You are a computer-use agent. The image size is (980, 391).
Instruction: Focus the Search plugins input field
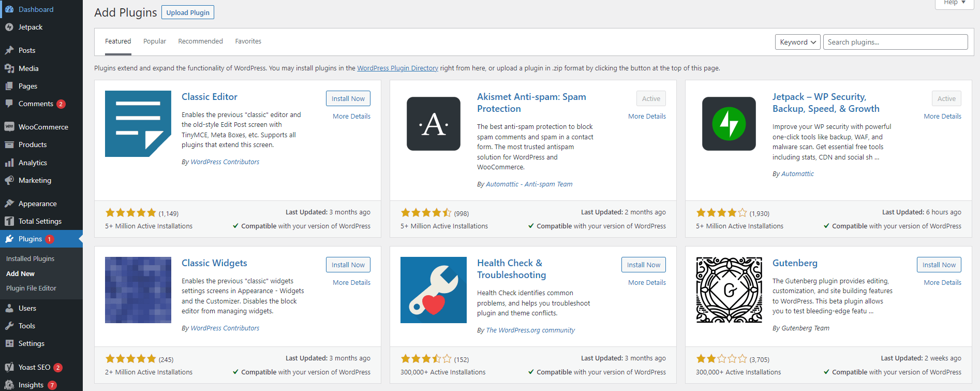pyautogui.click(x=895, y=42)
